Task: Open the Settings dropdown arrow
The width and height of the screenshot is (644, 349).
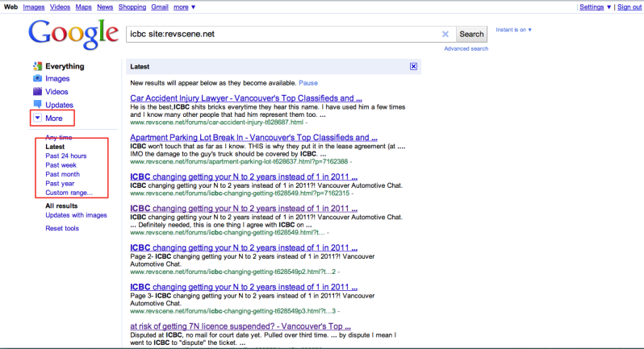Action: (x=608, y=7)
